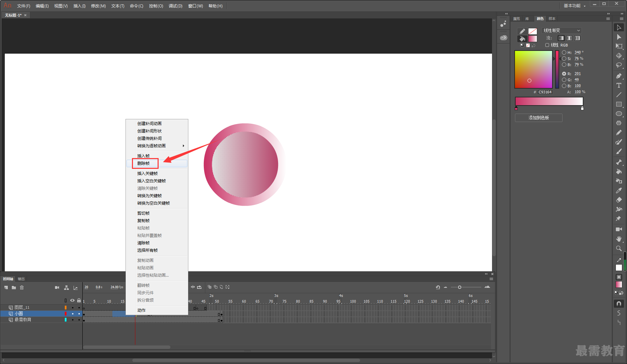
Task: Select the Line tool
Action: coord(619,95)
